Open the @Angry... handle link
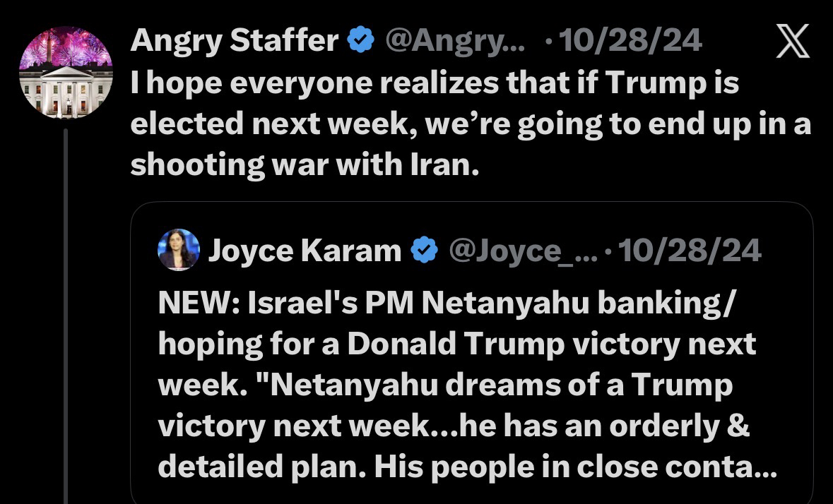This screenshot has height=504, width=833. pyautogui.click(x=455, y=42)
